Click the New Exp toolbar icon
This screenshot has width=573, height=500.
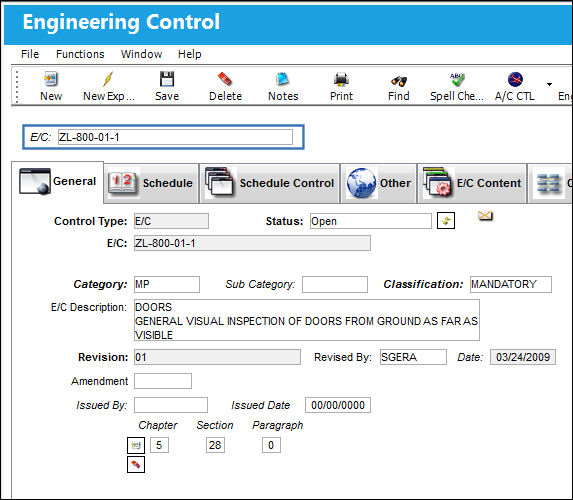click(108, 79)
